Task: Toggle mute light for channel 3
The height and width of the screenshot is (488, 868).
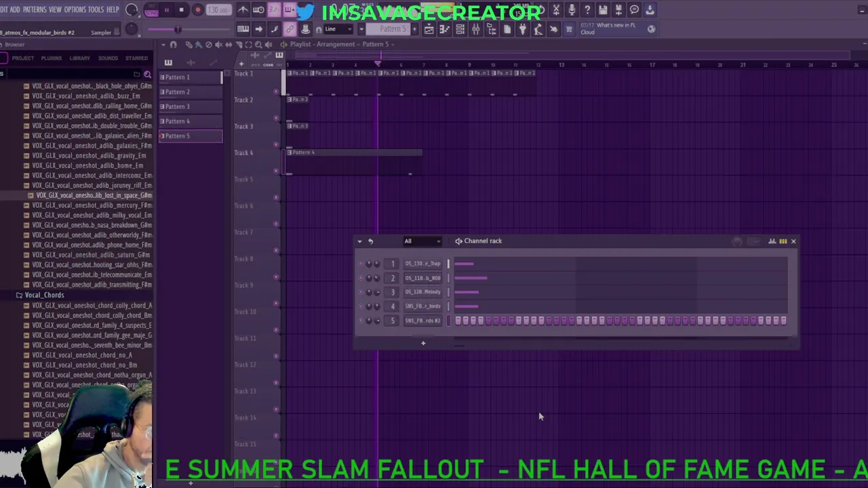Action: point(361,292)
